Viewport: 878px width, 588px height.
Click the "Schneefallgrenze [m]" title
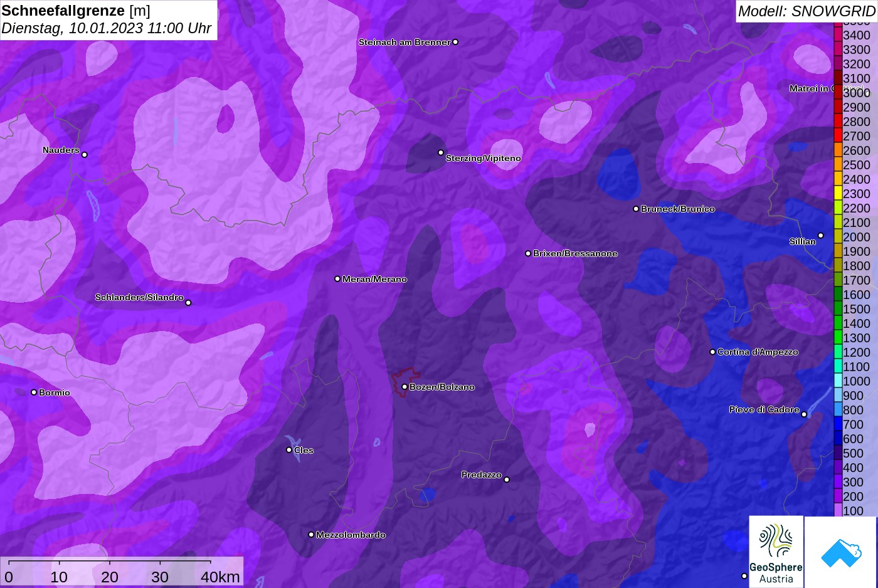(x=76, y=11)
